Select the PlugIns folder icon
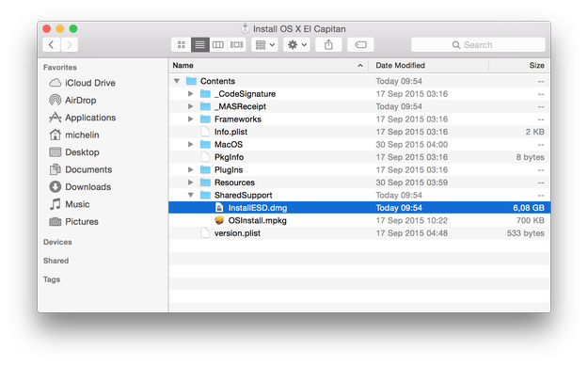The image size is (588, 366). (205, 170)
